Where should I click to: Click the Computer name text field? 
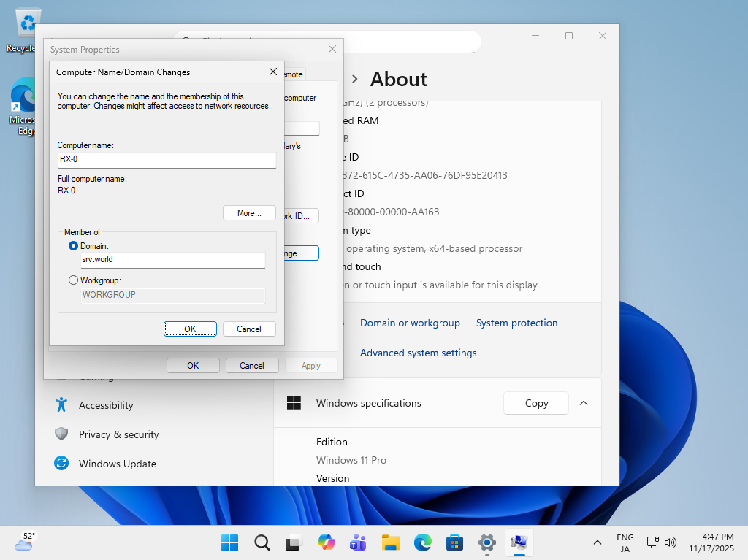point(167,159)
